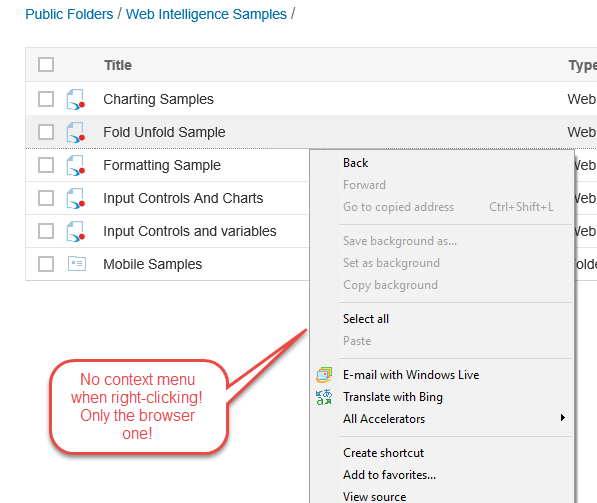Expand the All Accelerators submenu arrow
The image size is (597, 503).
pos(563,418)
